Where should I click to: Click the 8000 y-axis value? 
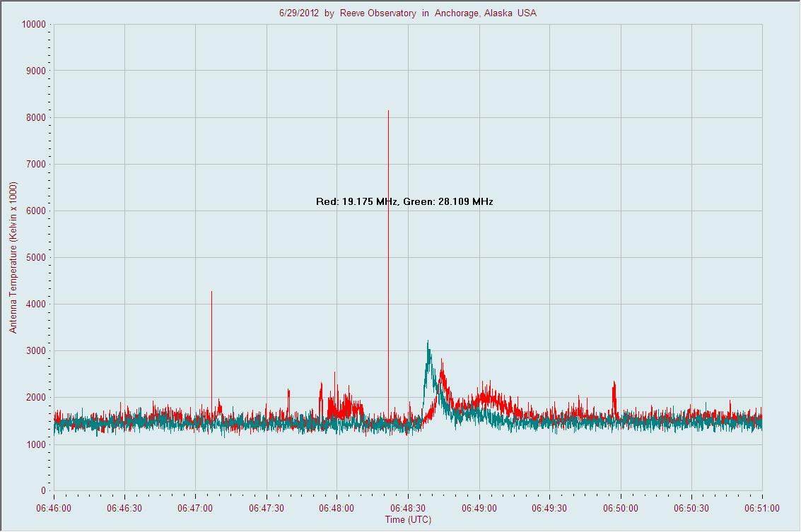pos(36,117)
